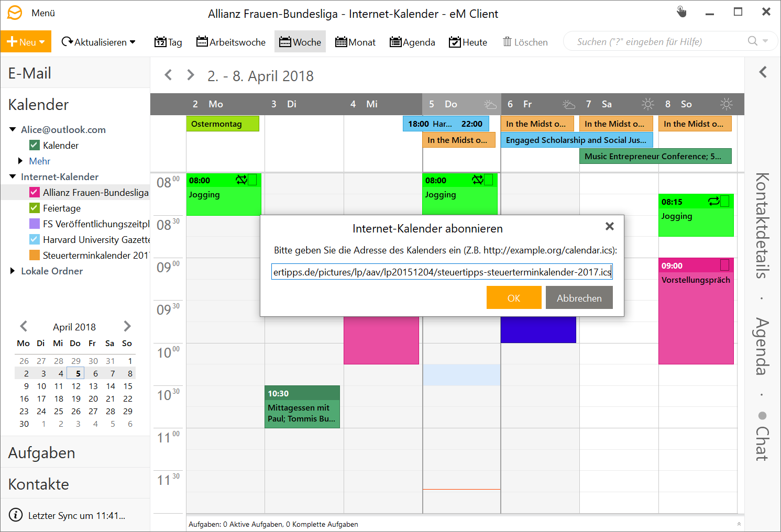
Task: Click the sync info icon
Action: tap(16, 515)
